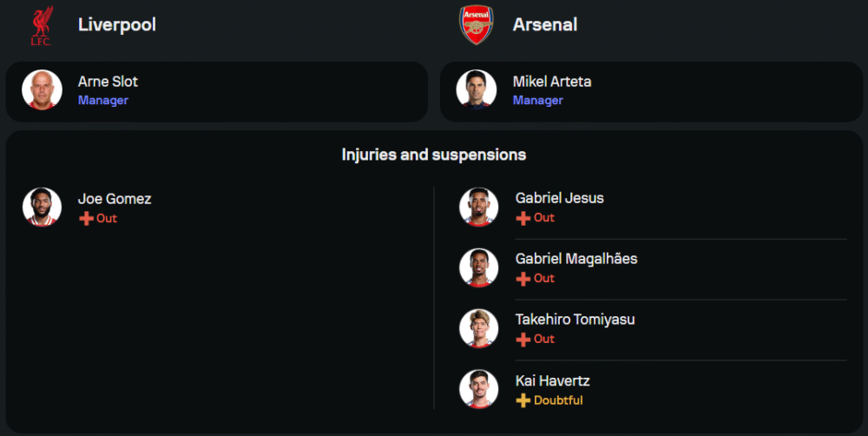868x436 pixels.
Task: Click the Mikel Arteta manager name
Action: 552,82
